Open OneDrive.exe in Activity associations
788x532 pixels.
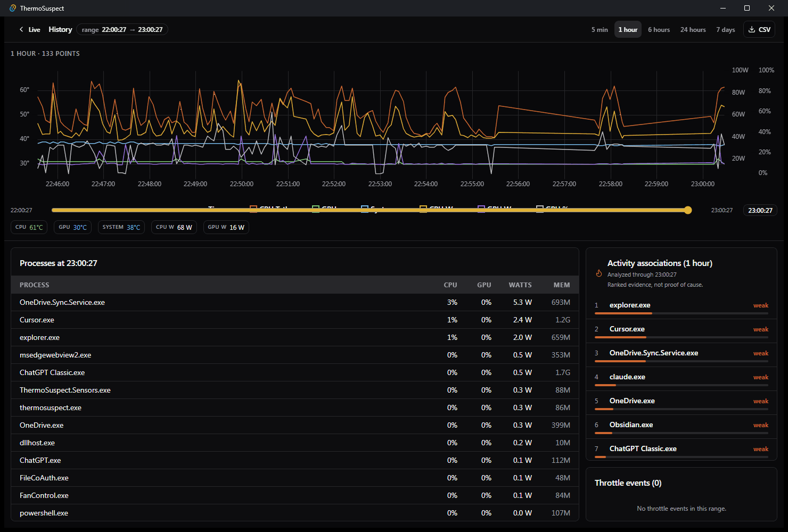pos(682,403)
